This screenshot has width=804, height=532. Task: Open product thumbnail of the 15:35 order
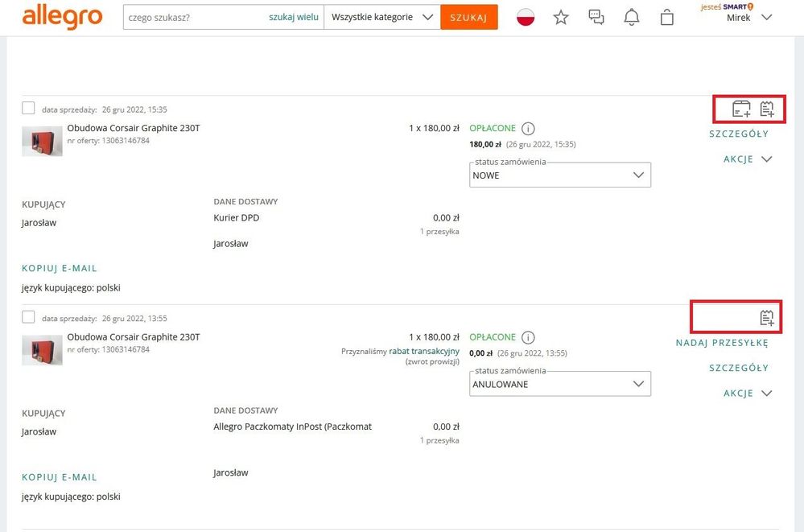click(x=42, y=141)
